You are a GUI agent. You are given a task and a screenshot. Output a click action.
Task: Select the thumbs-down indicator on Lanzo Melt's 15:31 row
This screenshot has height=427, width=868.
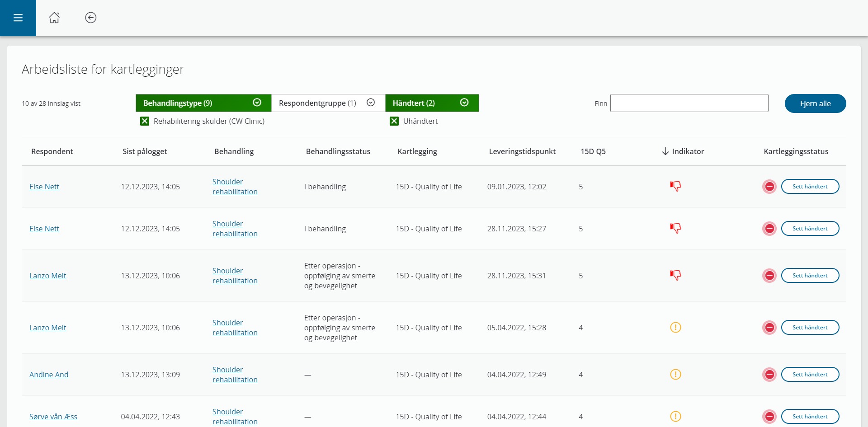(675, 275)
